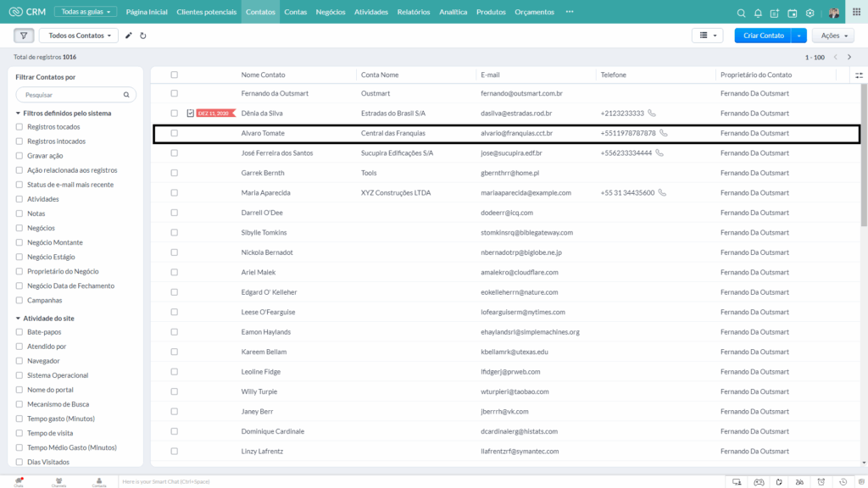
Task: Click the phone icon for Alvaro Tomate
Action: coord(663,133)
